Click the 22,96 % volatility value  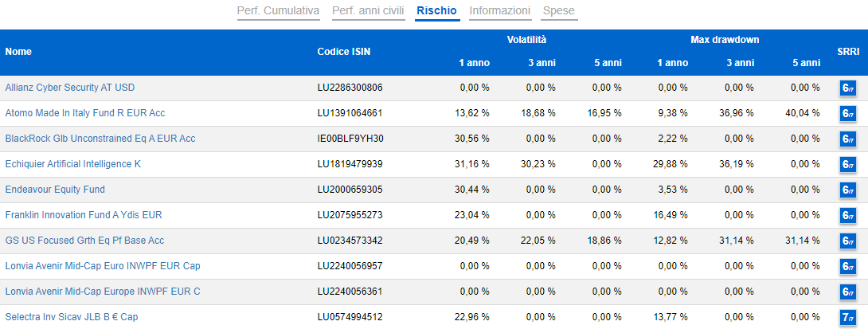(x=471, y=317)
